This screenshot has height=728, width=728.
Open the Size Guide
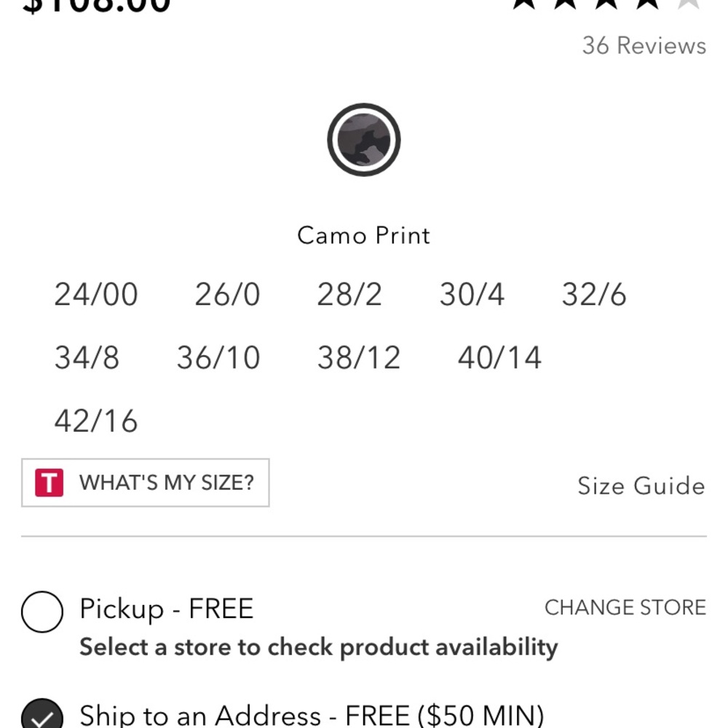(x=641, y=485)
